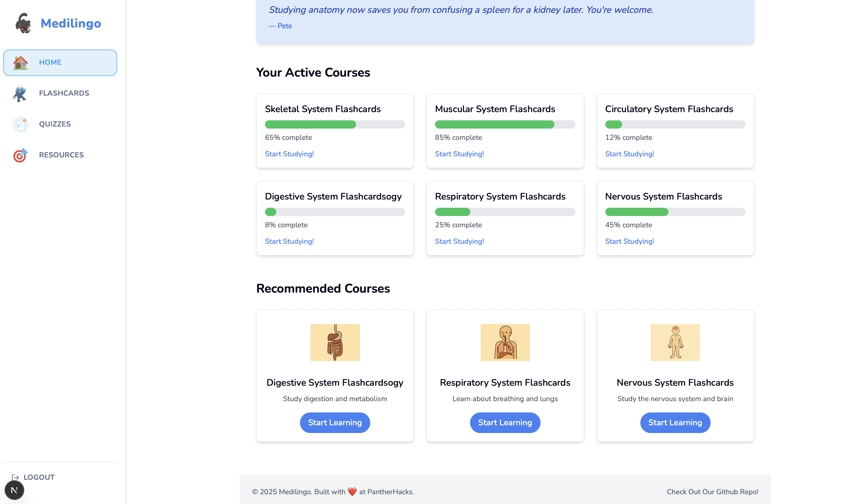Click the robot icon beside Flashcards
Viewport: 866px width, 504px height.
point(20,93)
